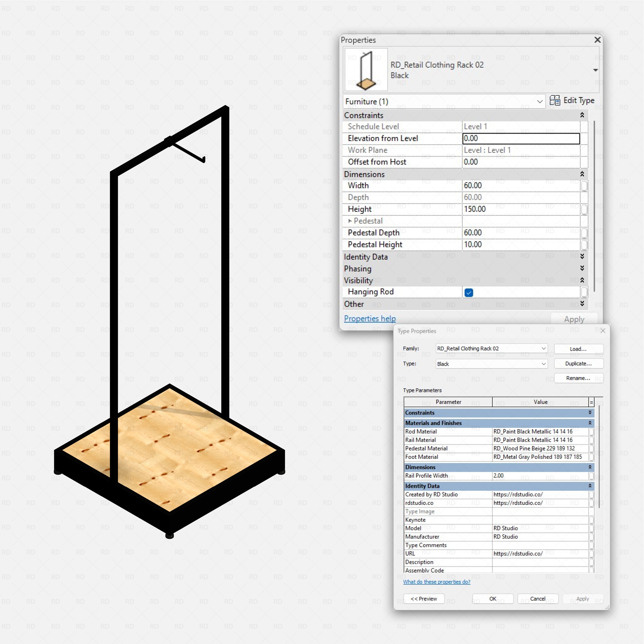Collapse Dimensions group in Type Properties
Screen dimensions: 644x644
coord(590,467)
